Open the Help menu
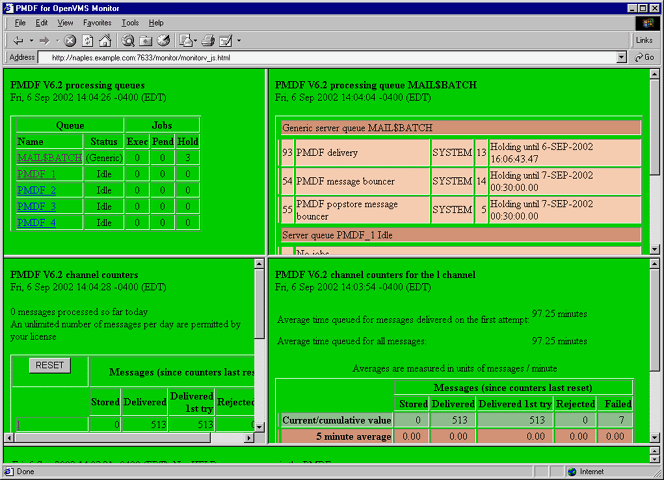The width and height of the screenshot is (664, 480). [x=156, y=23]
